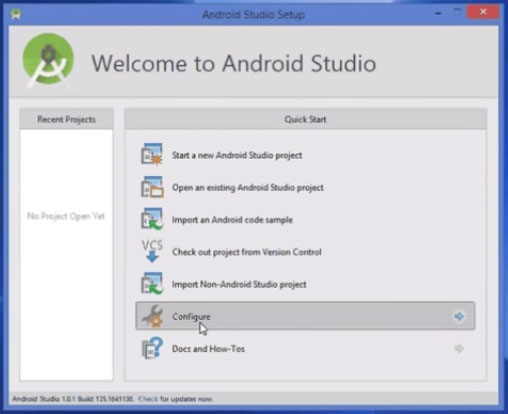Click the Android Studio logo in header
Image resolution: width=508 pixels, height=414 pixels.
[49, 61]
